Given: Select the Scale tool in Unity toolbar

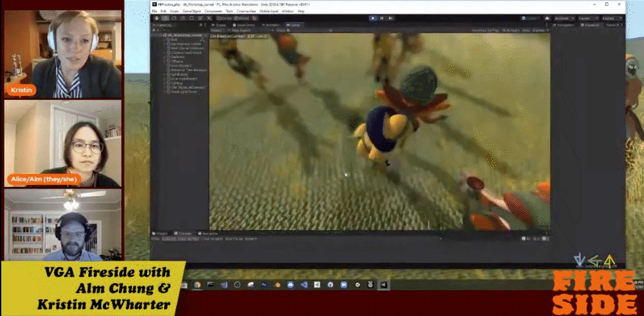Looking at the screenshot, I should click(x=182, y=18).
